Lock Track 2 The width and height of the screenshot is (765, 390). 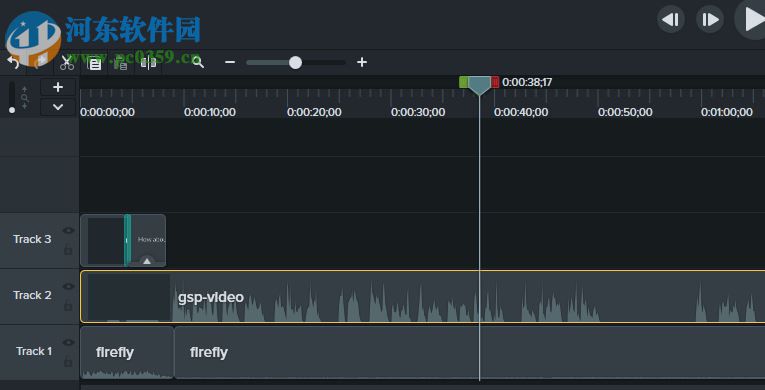pyautogui.click(x=68, y=306)
